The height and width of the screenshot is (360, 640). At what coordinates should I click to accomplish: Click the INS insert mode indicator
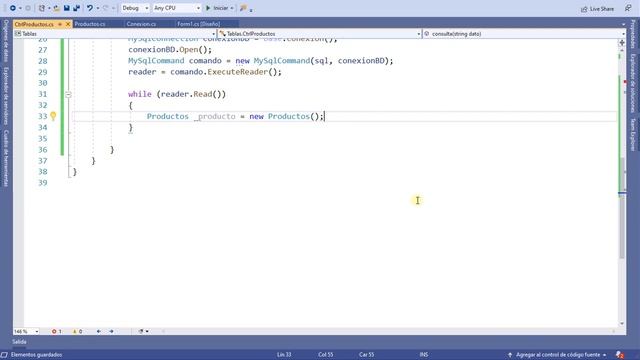(424, 355)
